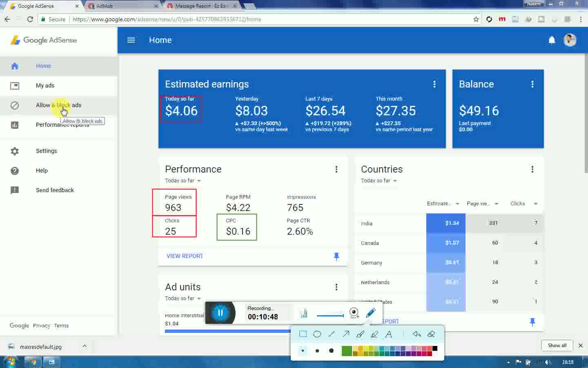Open Countries card three-dot menu
The width and height of the screenshot is (588, 368).
coord(532,169)
